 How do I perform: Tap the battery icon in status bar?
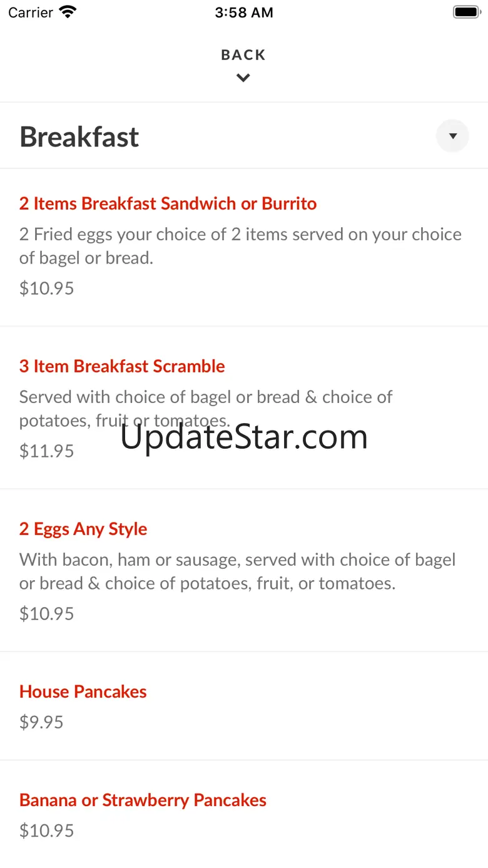[x=465, y=13]
